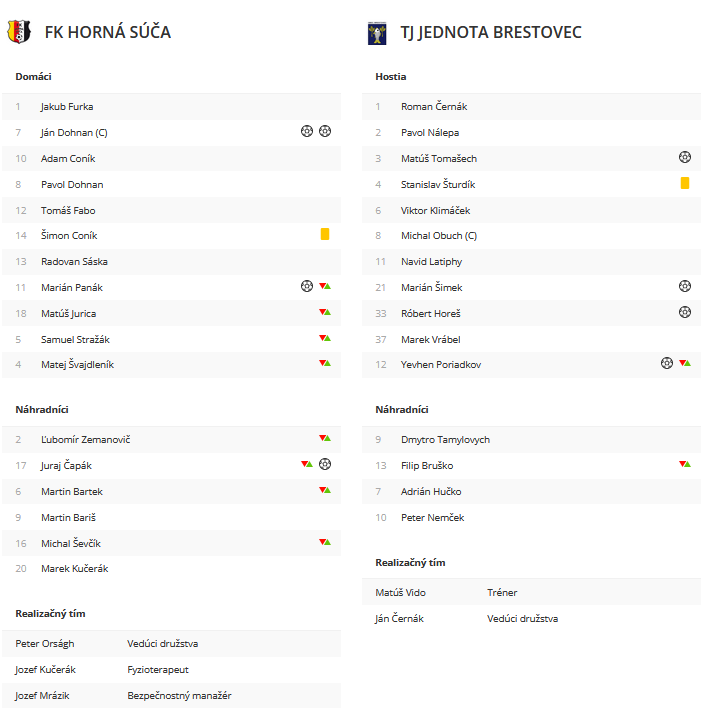
Task: Click the goal ball icon for Matúš Tomašech
Action: (x=684, y=157)
